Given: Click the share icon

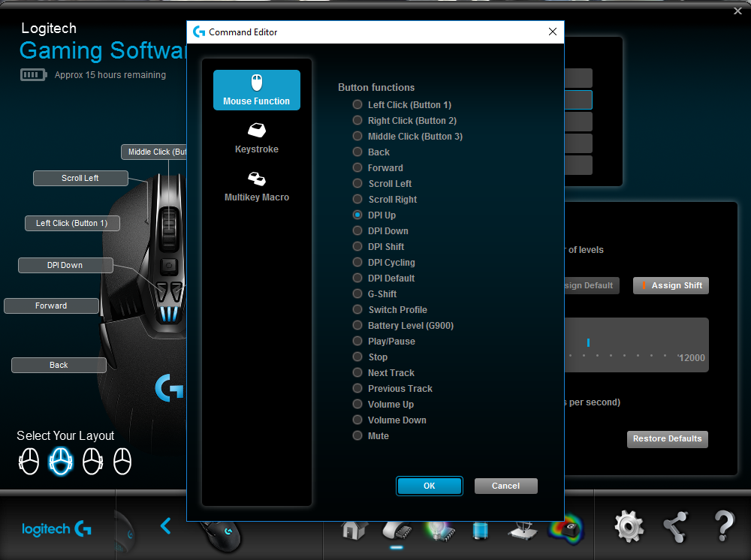Looking at the screenshot, I should [x=676, y=527].
